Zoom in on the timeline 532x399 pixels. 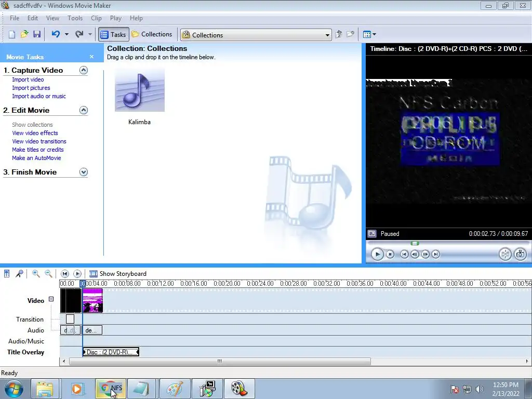[36, 273]
